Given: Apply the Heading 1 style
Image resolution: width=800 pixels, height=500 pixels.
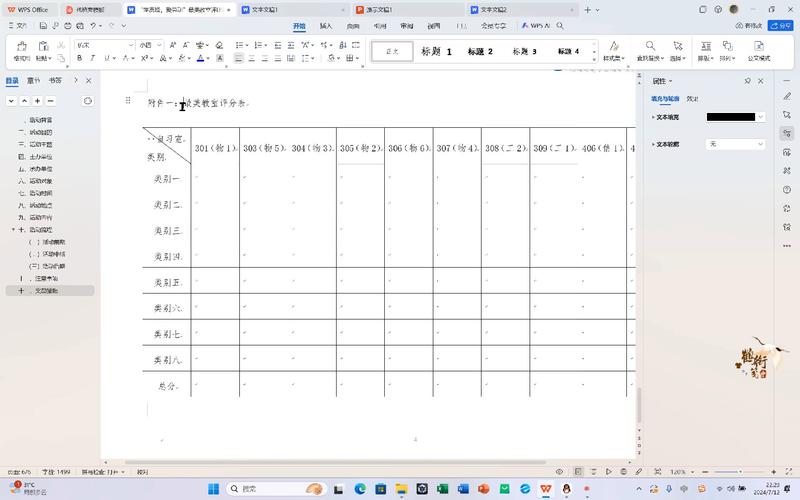Looking at the screenshot, I should (x=436, y=52).
